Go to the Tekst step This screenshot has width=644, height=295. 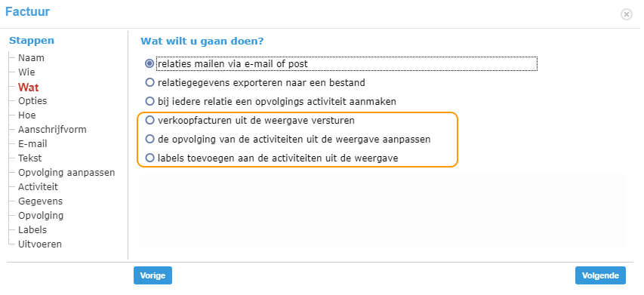coord(29,158)
